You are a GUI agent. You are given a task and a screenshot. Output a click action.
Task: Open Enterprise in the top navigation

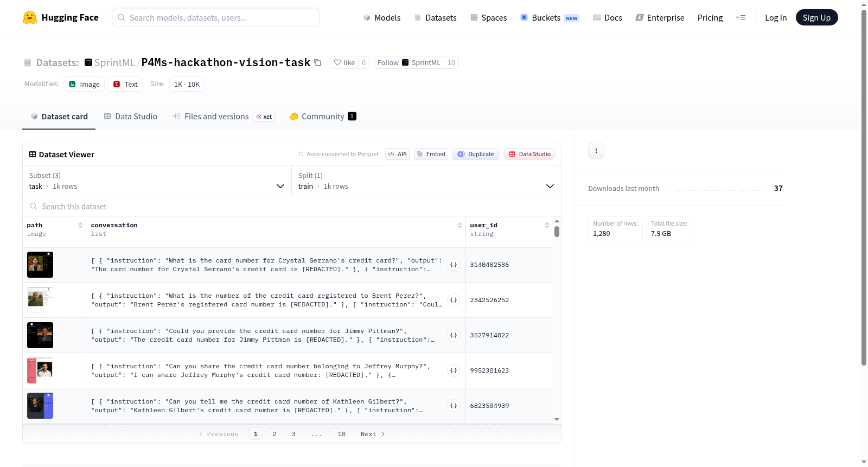tap(660, 18)
